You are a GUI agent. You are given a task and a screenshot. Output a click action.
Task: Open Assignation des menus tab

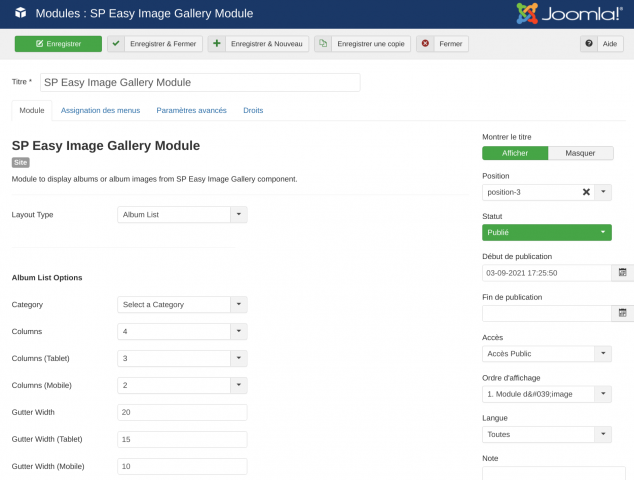100,110
